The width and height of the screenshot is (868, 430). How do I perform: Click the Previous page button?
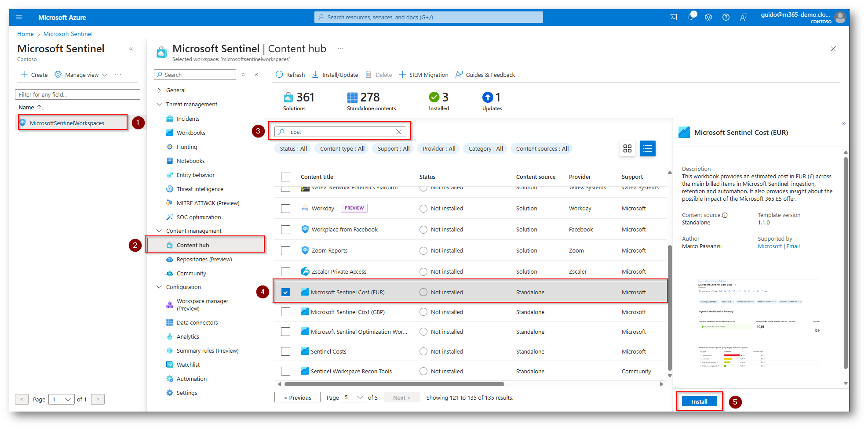297,397
